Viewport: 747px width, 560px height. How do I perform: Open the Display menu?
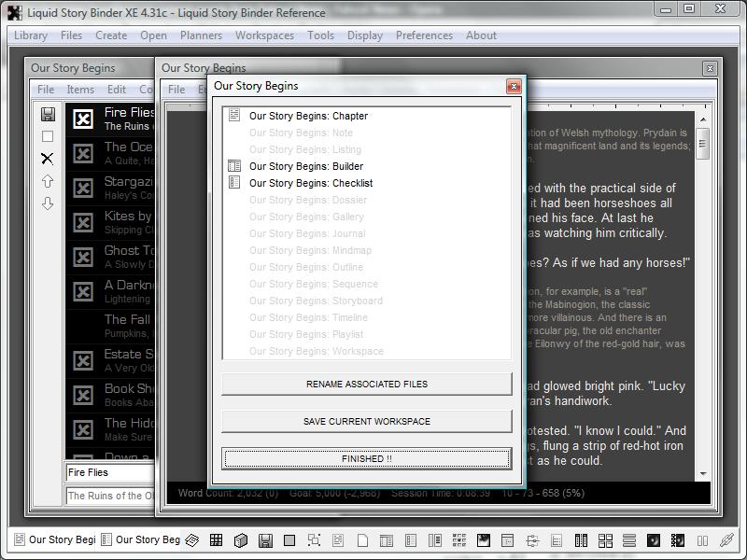tap(364, 35)
